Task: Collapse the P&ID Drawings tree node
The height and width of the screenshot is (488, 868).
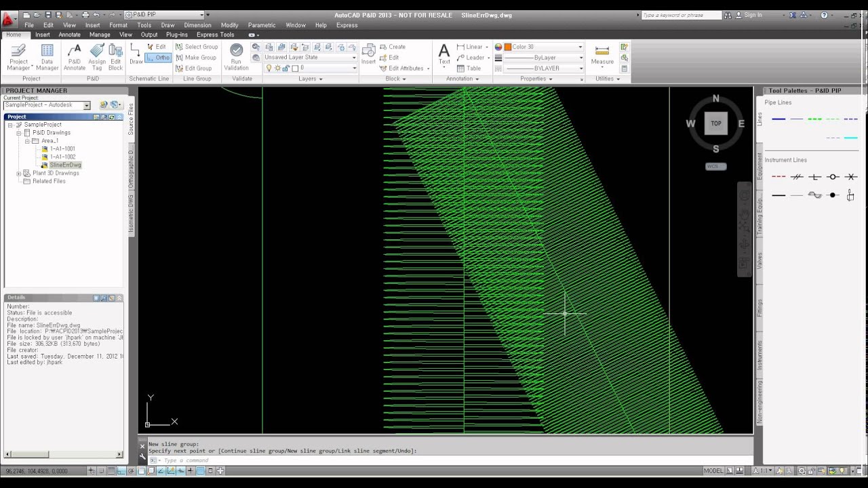Action: pos(19,133)
